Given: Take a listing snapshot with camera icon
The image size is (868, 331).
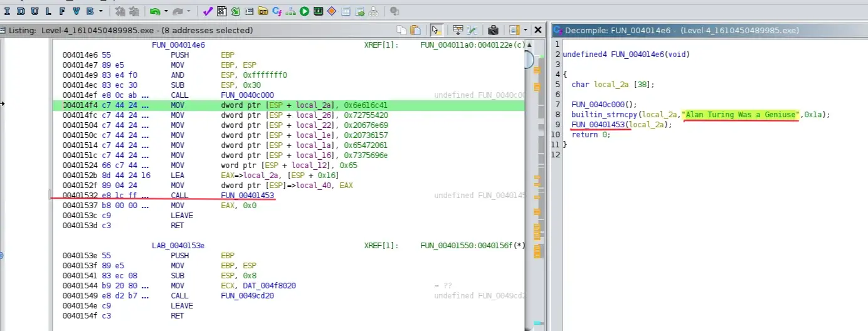Looking at the screenshot, I should pyautogui.click(x=493, y=30).
